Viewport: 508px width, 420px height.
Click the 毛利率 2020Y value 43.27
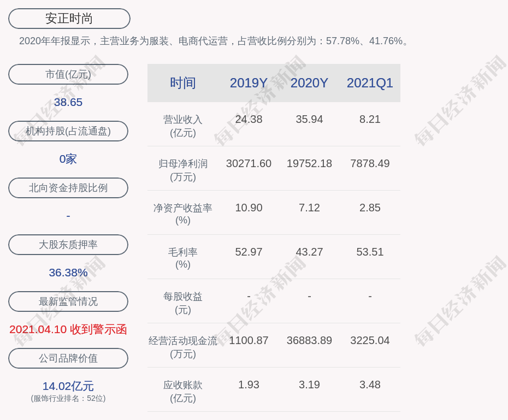[309, 252]
